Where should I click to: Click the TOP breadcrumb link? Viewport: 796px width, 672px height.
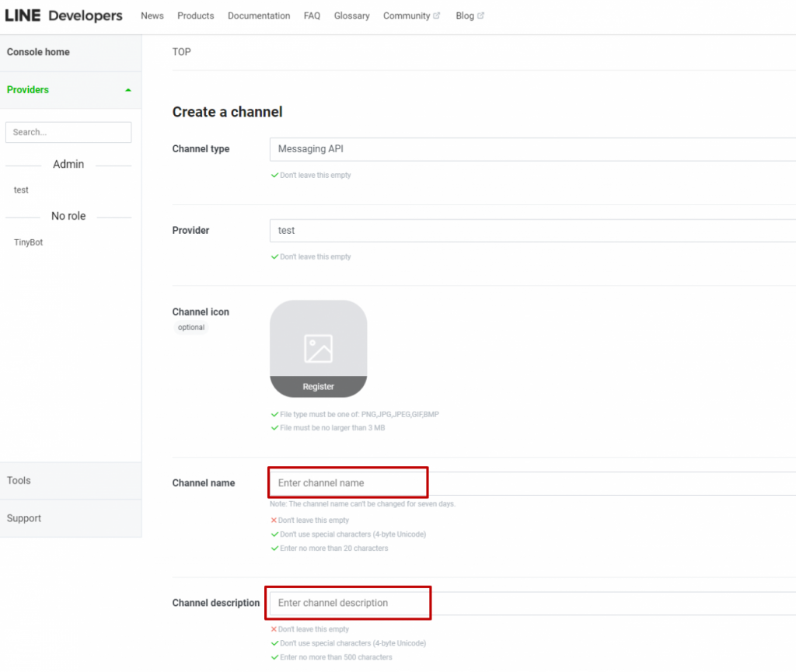(x=181, y=52)
